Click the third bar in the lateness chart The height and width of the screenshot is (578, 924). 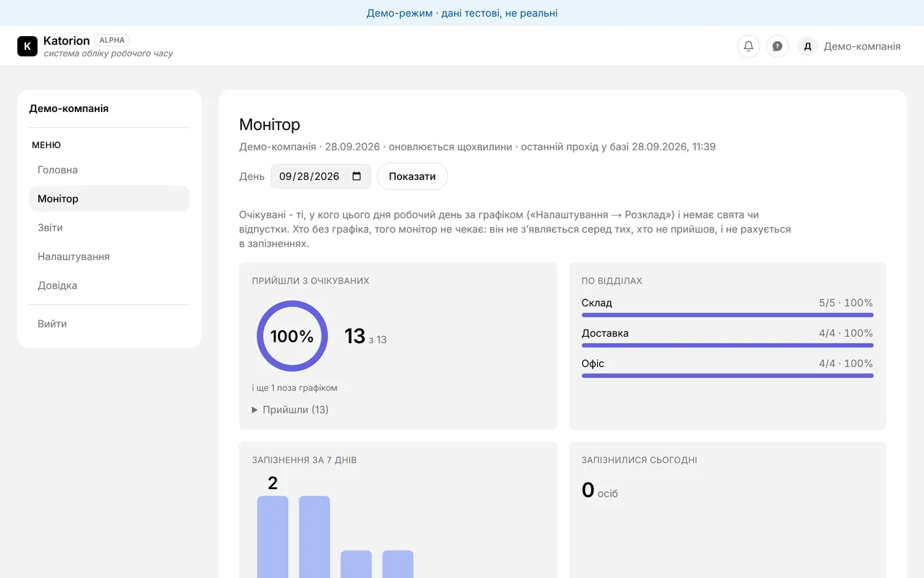pyautogui.click(x=357, y=564)
